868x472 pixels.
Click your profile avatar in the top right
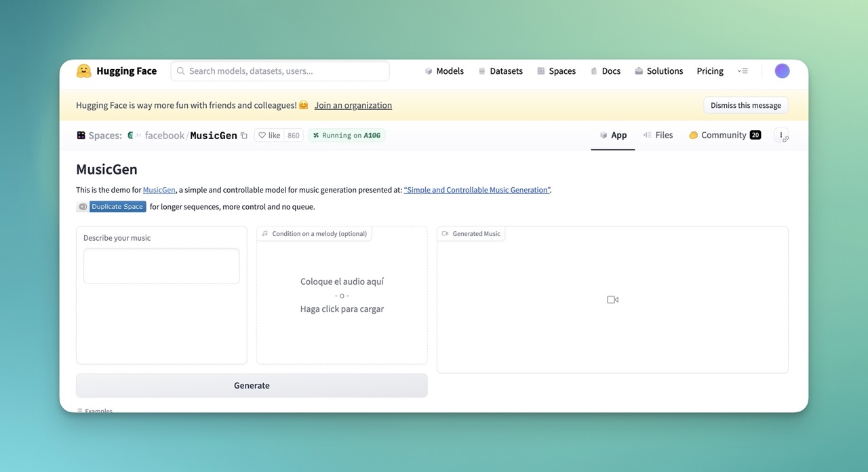[x=782, y=71]
